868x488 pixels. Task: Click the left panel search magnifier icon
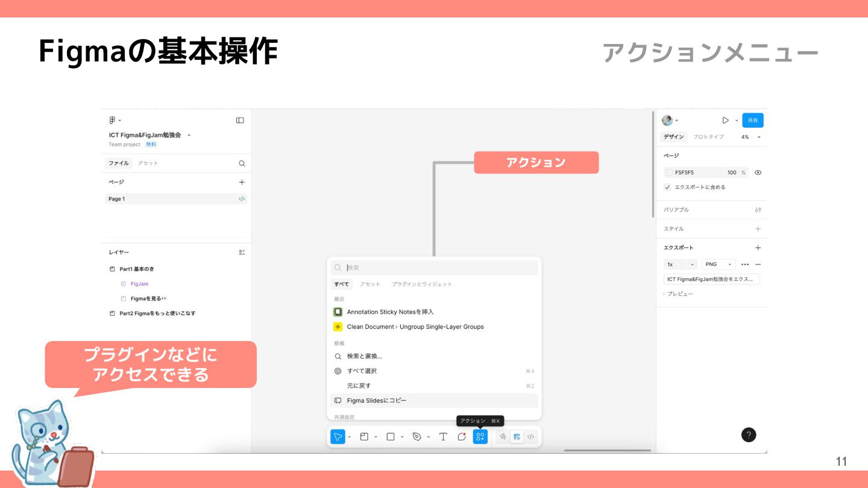(242, 163)
